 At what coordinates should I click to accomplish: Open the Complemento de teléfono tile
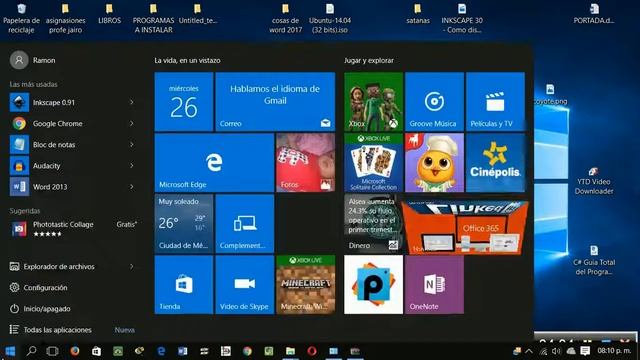[x=245, y=224]
